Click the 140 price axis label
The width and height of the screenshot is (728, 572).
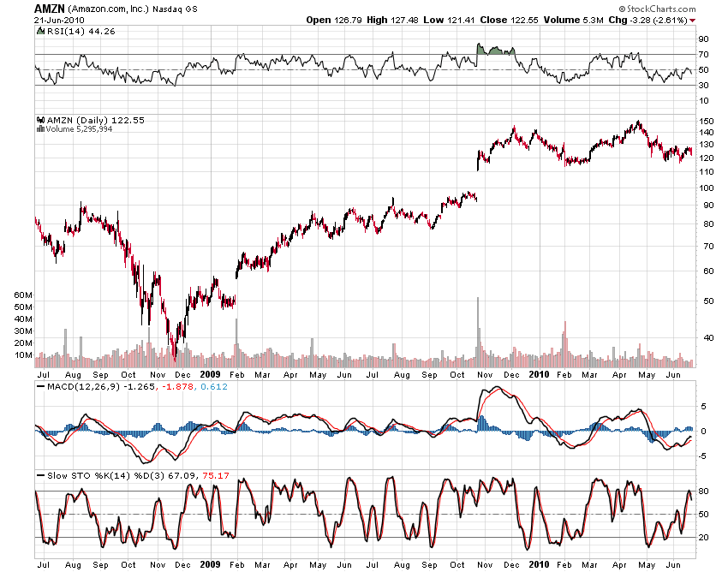pos(707,133)
